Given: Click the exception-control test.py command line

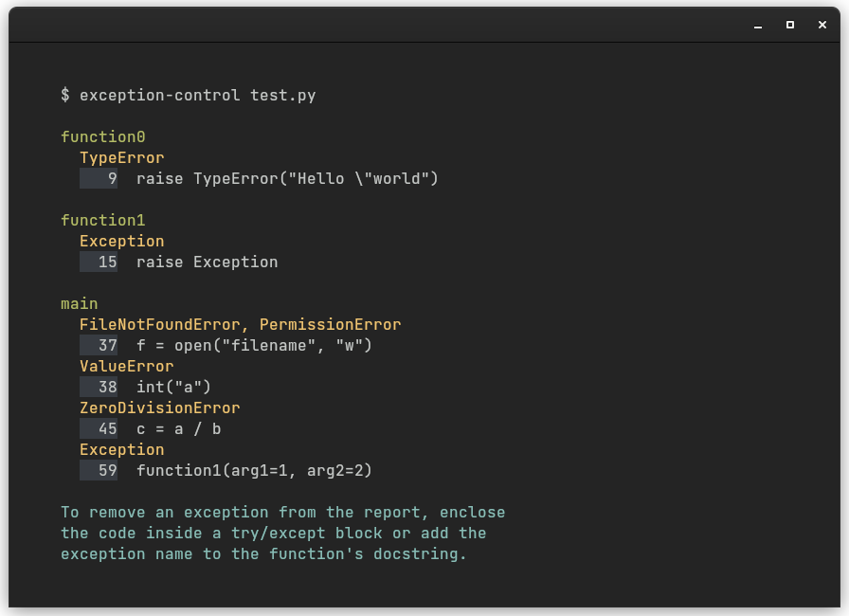Looking at the screenshot, I should [x=188, y=95].
